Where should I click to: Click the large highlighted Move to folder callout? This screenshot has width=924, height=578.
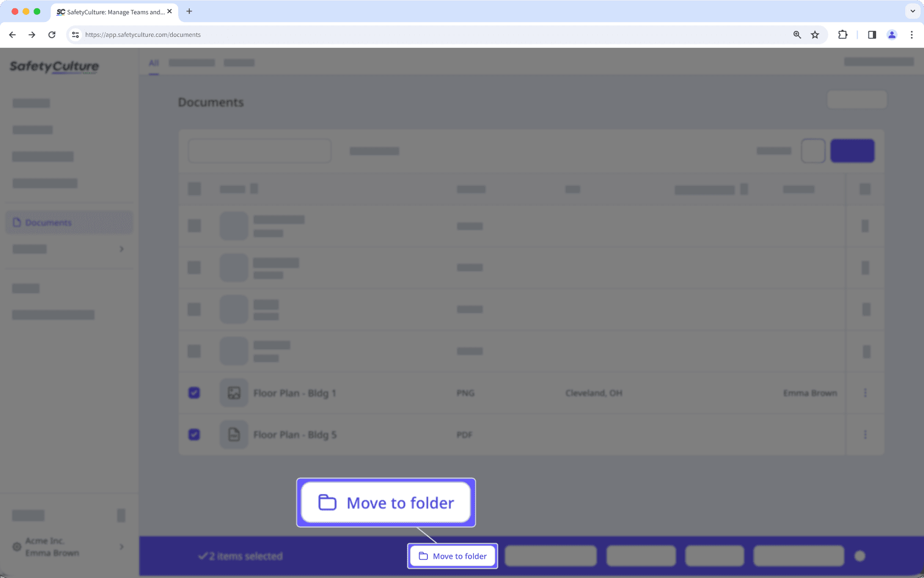(386, 502)
